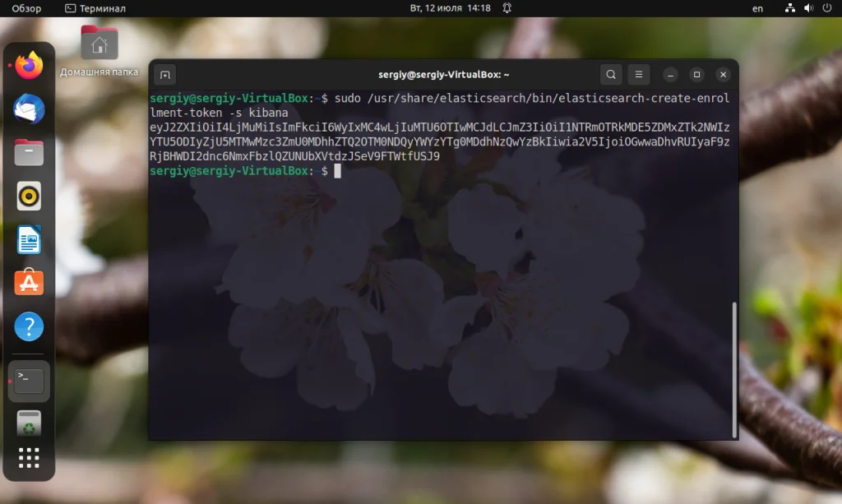Viewport: 842px width, 504px height.
Task: Launch Rhythmbox music player
Action: pyautogui.click(x=28, y=196)
